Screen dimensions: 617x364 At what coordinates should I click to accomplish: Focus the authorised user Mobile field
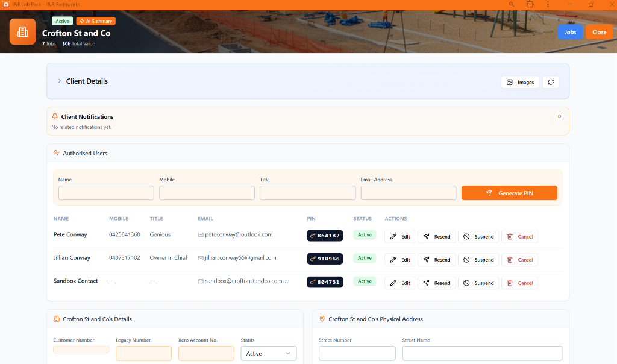tap(207, 193)
